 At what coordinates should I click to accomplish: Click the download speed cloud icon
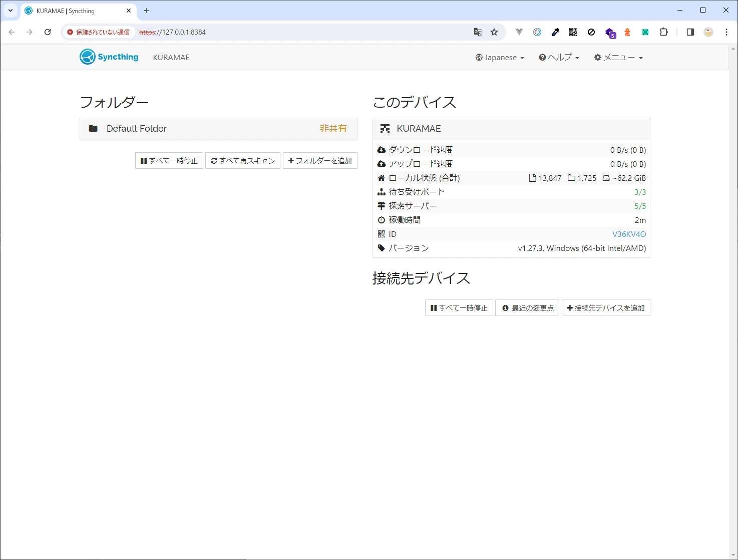click(382, 150)
